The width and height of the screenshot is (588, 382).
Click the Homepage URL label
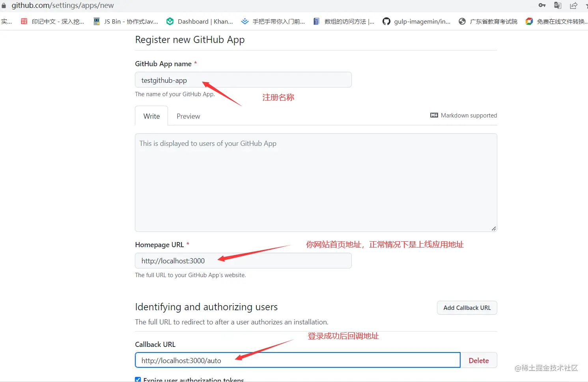point(159,245)
